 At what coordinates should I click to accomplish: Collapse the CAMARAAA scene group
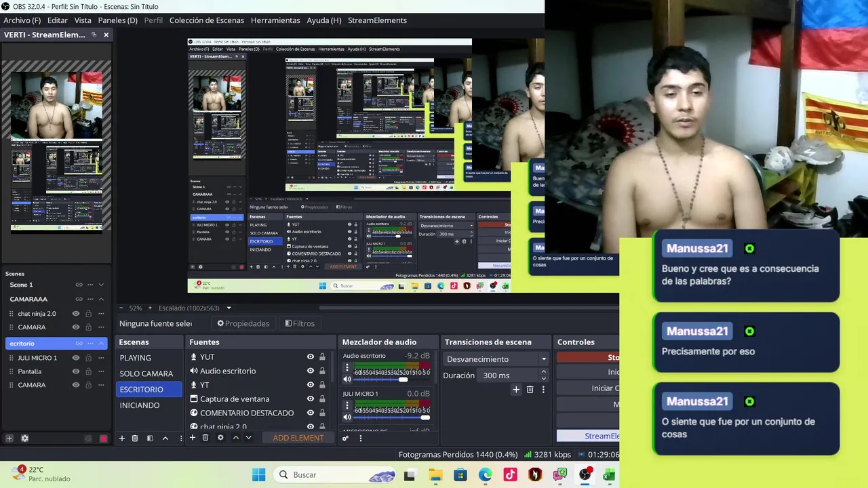[x=101, y=299]
